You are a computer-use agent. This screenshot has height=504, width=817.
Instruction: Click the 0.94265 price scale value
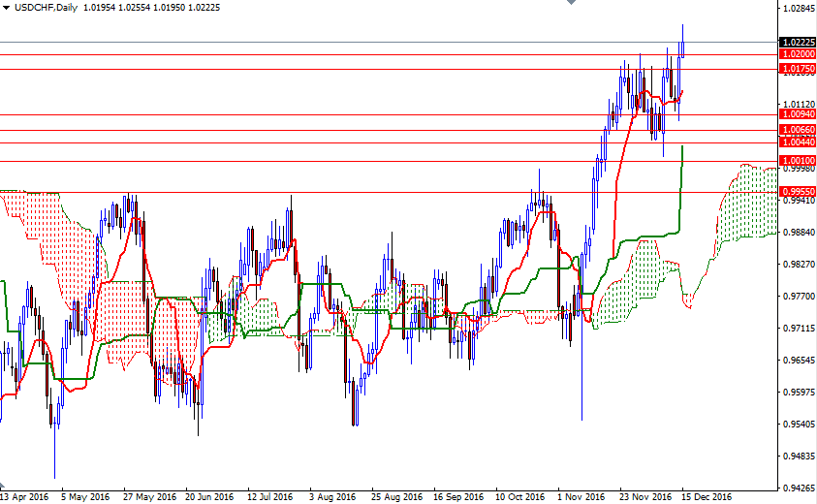pyautogui.click(x=799, y=488)
